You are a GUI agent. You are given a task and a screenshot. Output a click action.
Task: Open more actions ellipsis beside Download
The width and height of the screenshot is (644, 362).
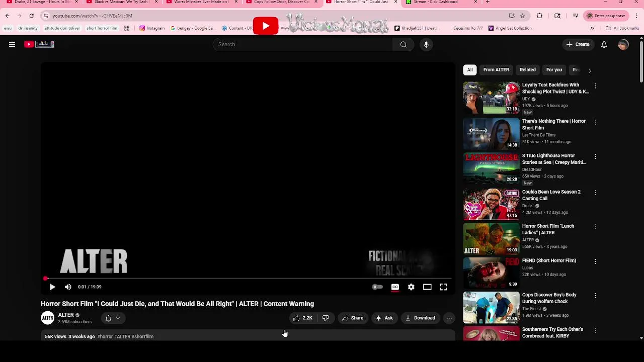449,318
